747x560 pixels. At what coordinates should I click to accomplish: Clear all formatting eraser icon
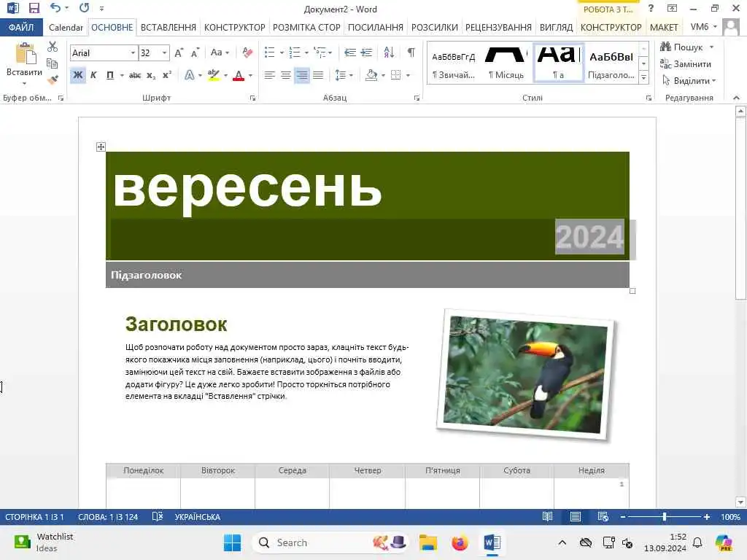click(x=247, y=52)
